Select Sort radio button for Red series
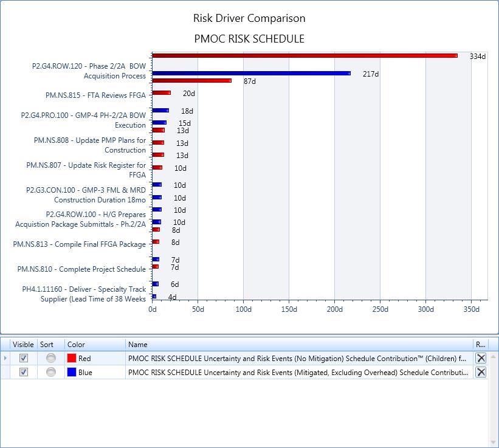 (51, 359)
